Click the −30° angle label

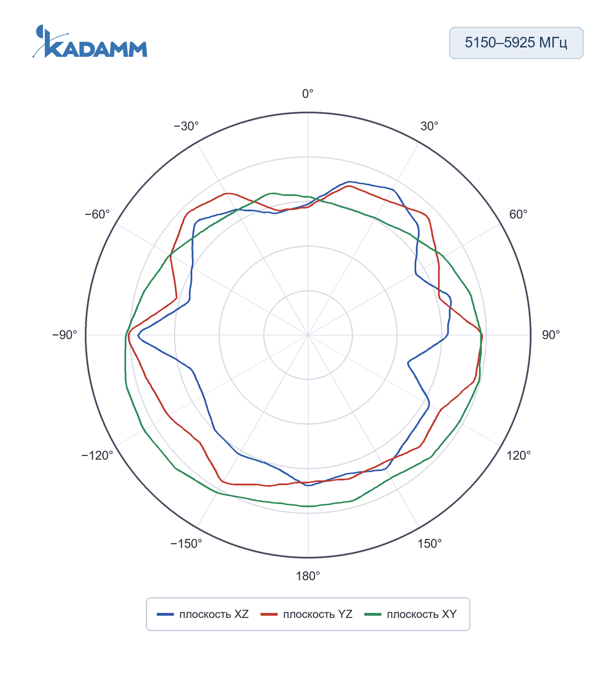coord(186,126)
